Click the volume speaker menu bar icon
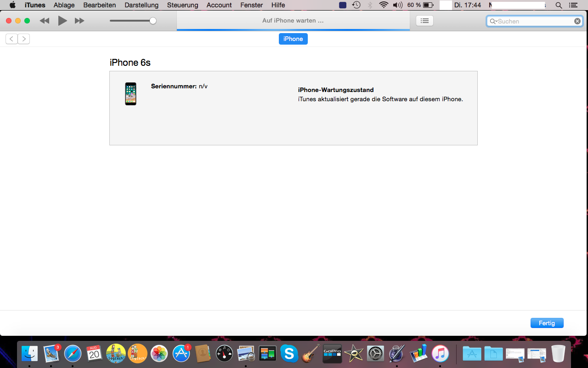 (x=398, y=5)
